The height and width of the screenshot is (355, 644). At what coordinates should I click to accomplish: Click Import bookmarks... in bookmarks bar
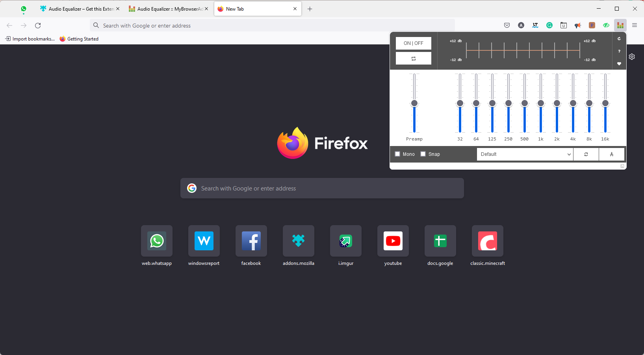coord(30,39)
